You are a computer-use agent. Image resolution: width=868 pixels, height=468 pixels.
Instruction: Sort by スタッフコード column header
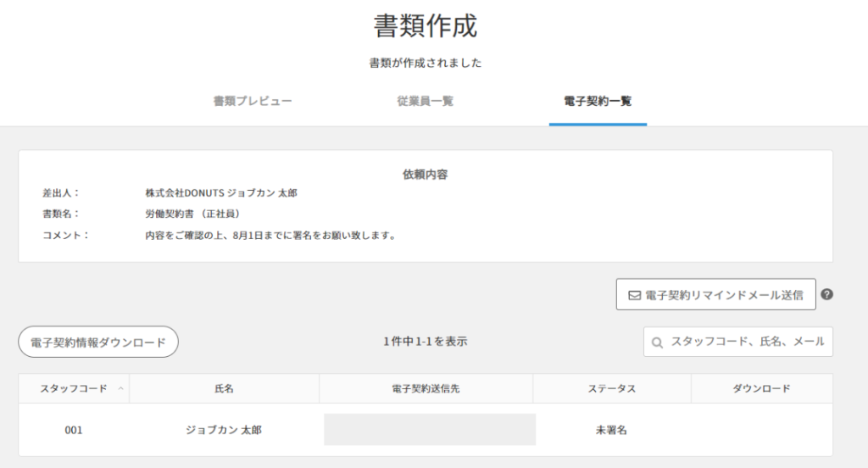(x=74, y=389)
